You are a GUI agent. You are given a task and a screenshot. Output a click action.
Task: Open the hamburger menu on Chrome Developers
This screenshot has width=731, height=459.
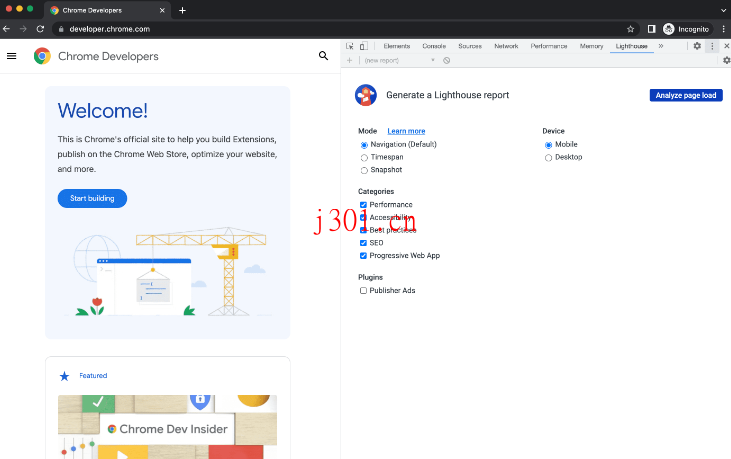pyautogui.click(x=12, y=56)
